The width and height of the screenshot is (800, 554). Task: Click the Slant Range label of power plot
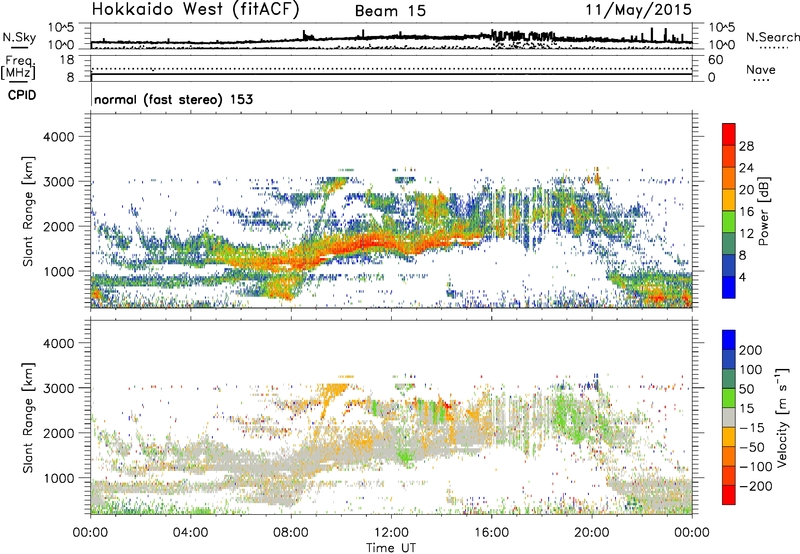28,211
